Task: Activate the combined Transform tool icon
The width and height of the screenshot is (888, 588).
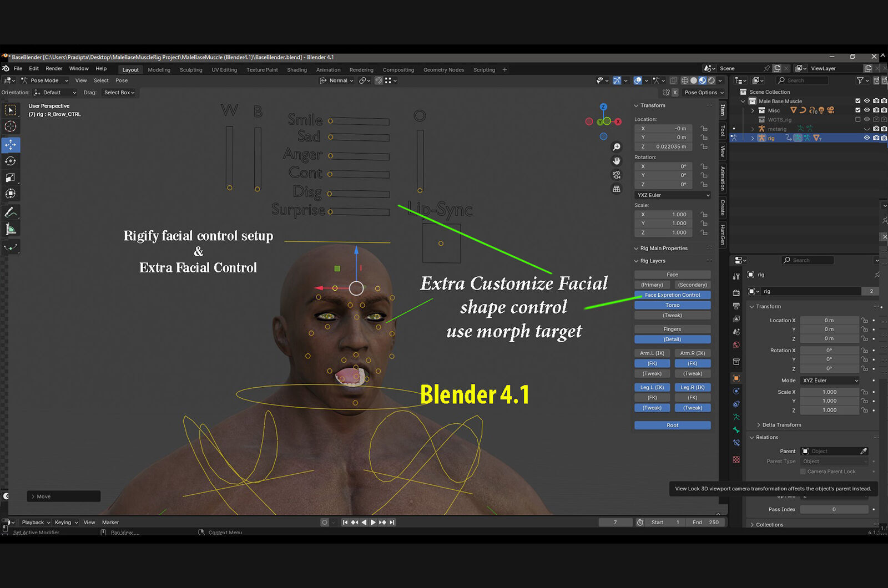Action: 11,194
